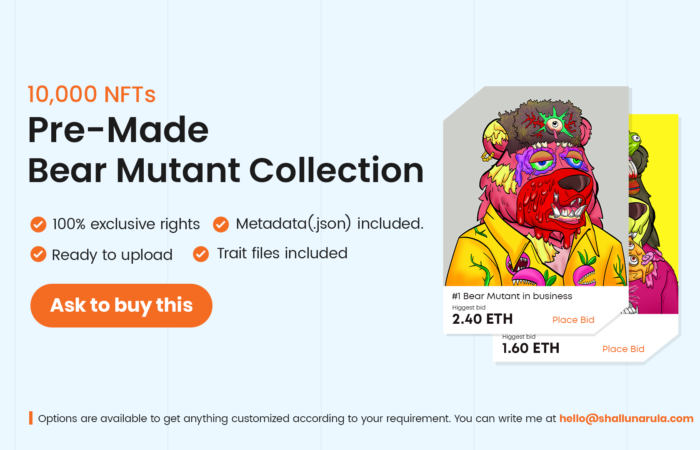Click the checkmark icon beside Ready to upload
This screenshot has width=700, height=450.
38,254
